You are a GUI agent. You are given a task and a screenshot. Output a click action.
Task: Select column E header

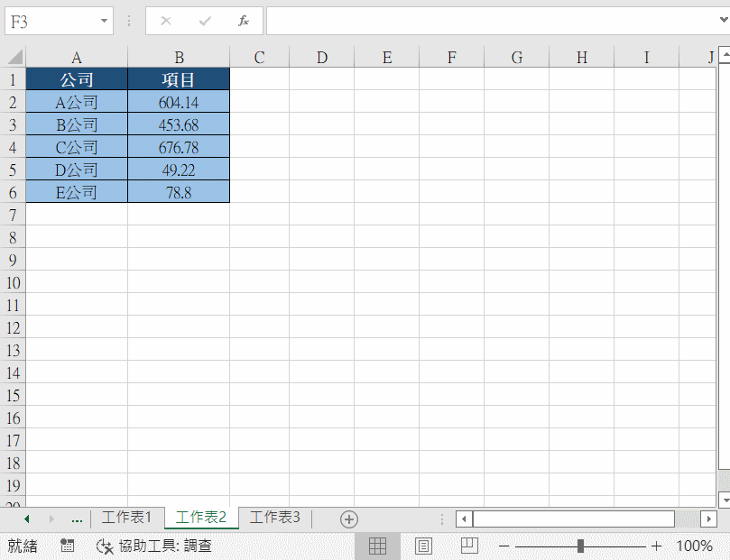387,57
